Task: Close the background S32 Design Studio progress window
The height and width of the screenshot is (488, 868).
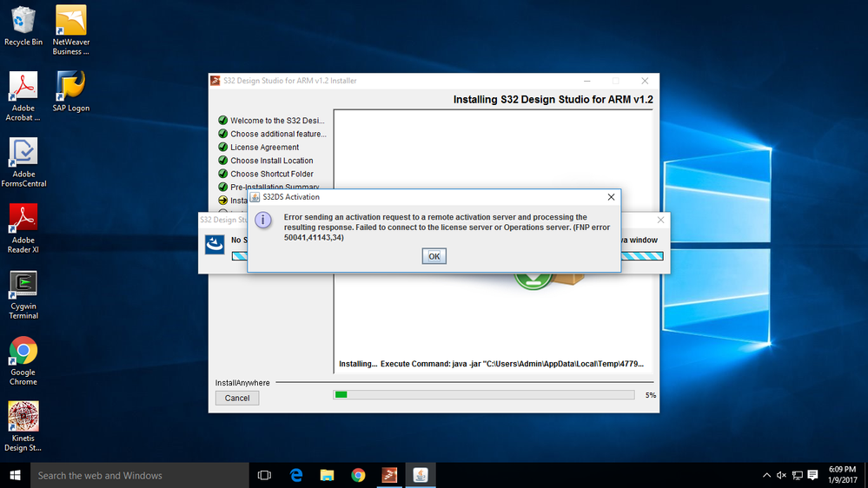Action: pyautogui.click(x=660, y=220)
